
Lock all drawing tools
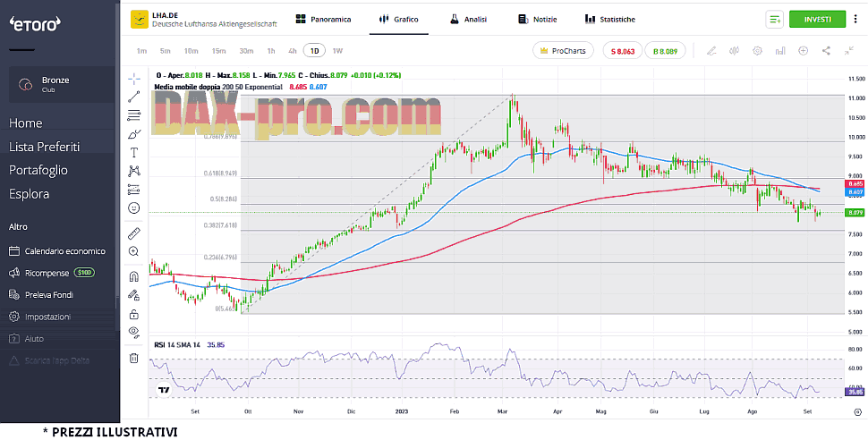click(x=133, y=314)
